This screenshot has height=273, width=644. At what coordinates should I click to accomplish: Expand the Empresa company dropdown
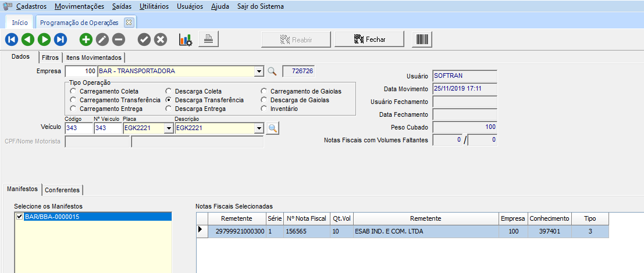point(259,71)
